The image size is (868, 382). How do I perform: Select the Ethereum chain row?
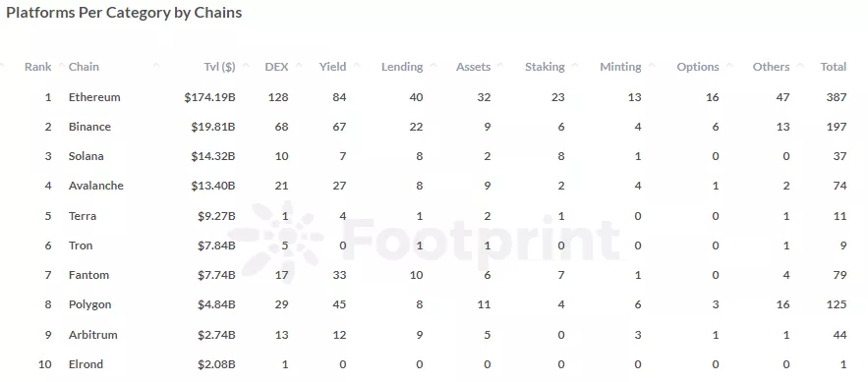tap(434, 97)
